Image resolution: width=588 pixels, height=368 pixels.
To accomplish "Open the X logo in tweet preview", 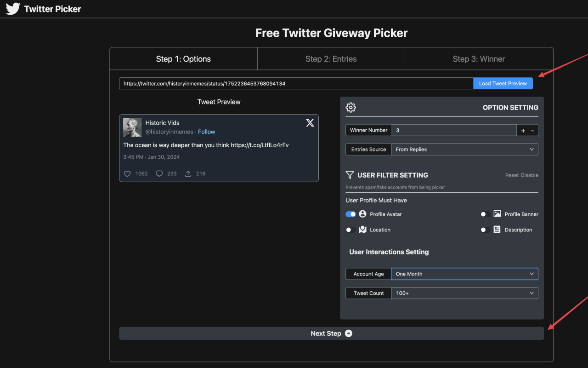I will pyautogui.click(x=310, y=123).
